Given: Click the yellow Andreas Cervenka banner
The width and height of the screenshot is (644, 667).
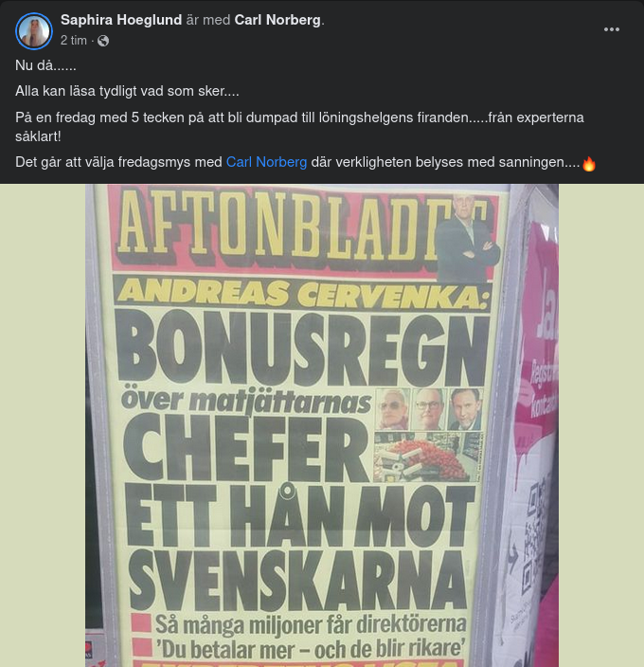Looking at the screenshot, I should click(x=303, y=293).
